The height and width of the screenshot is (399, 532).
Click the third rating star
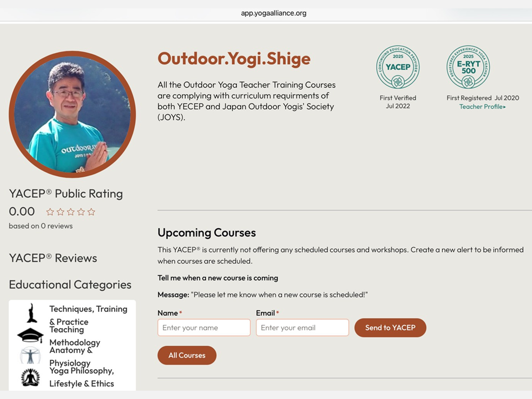(71, 212)
